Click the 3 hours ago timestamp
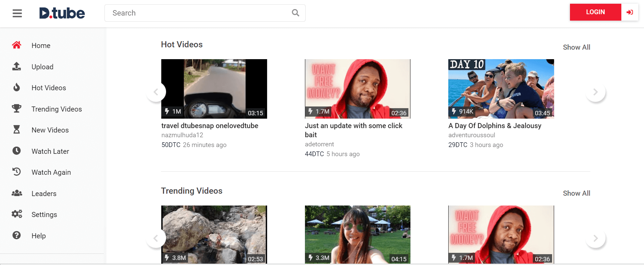The image size is (644, 265). click(486, 145)
